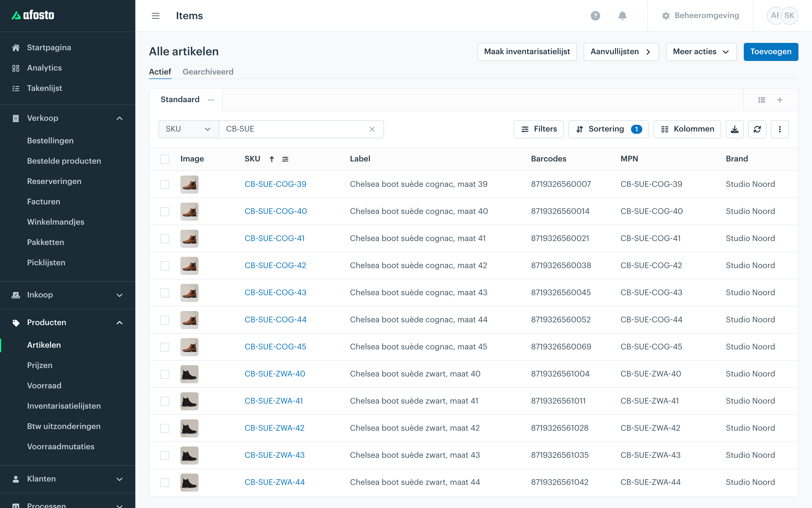Open the SKU column filter icon
Image resolution: width=812 pixels, height=508 pixels.
[x=285, y=159]
